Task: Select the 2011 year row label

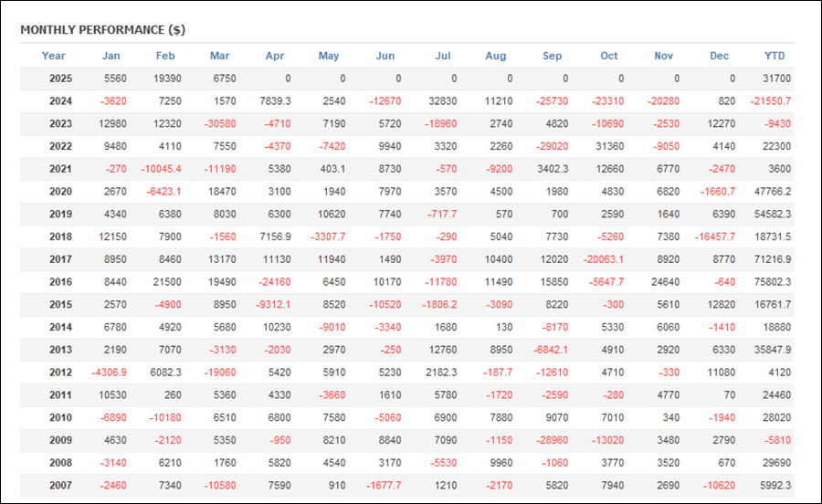Action: pyautogui.click(x=61, y=394)
